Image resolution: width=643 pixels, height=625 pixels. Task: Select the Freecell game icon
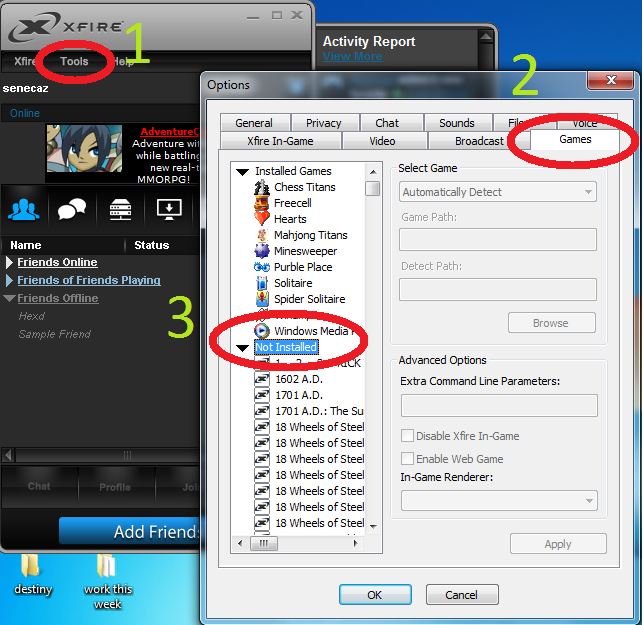[262, 203]
